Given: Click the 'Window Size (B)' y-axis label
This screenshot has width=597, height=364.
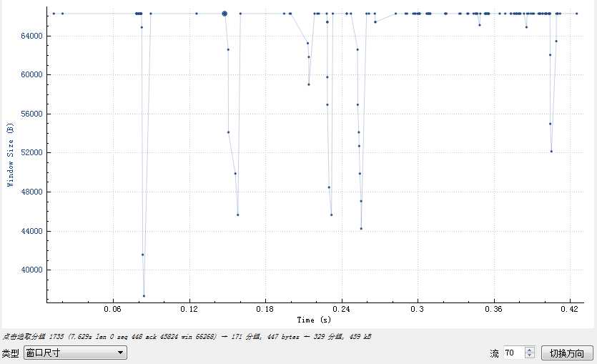Looking at the screenshot, I should pyautogui.click(x=10, y=154).
